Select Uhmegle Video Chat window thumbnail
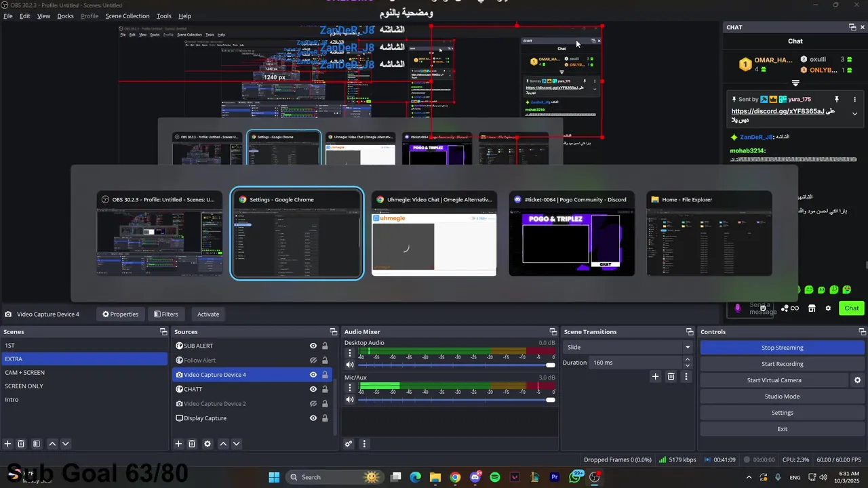The image size is (868, 488). click(434, 234)
